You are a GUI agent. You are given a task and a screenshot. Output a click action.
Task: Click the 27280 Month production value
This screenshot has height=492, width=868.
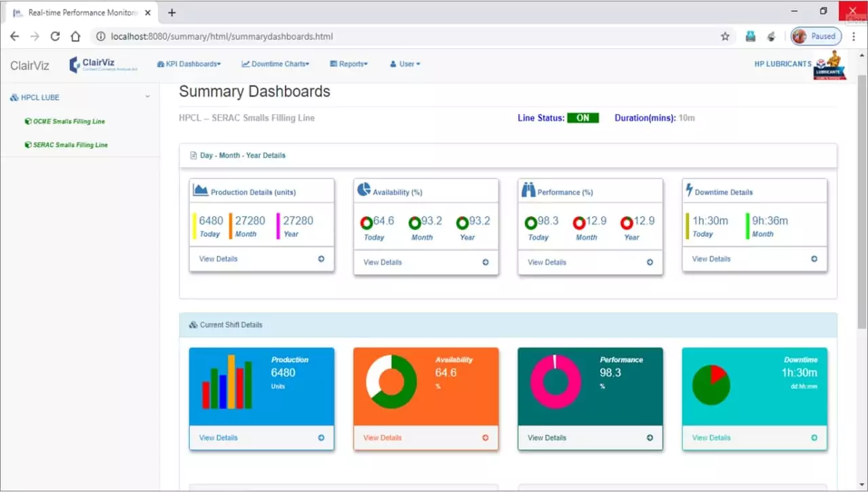click(x=250, y=221)
